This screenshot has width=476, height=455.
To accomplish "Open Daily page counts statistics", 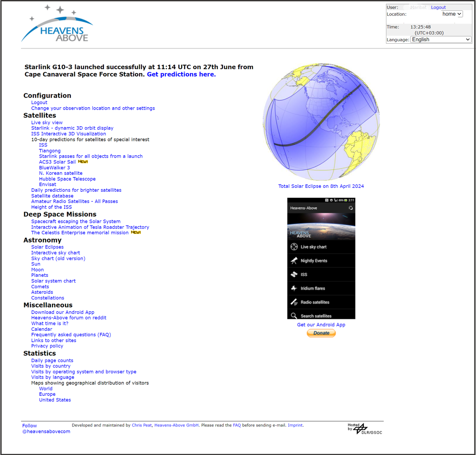I will [x=52, y=361].
